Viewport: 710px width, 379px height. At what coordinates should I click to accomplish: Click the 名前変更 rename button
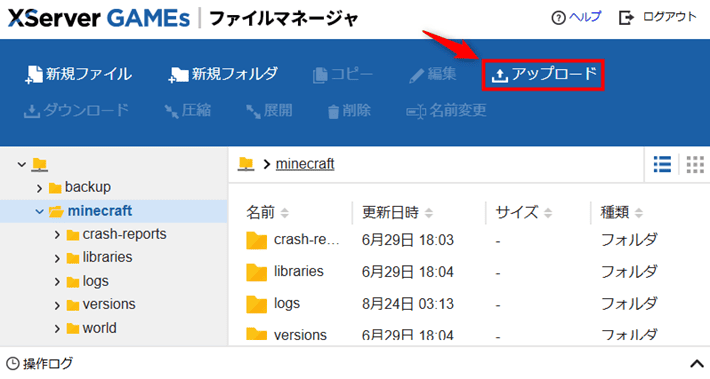(446, 110)
